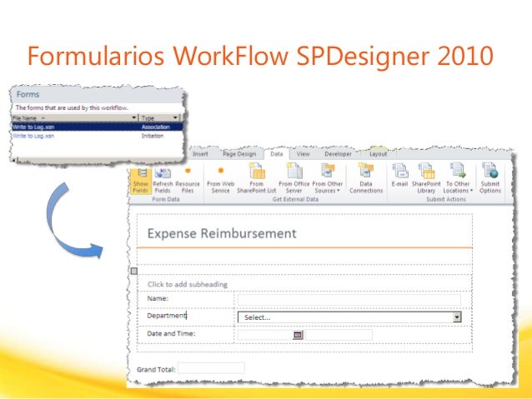Screen dimensions: 532x399
Task: Expand the To Other Locations menu
Action: 458,178
